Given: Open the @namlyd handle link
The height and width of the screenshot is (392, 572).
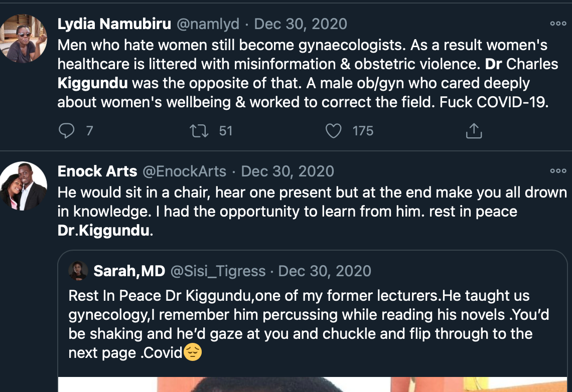Looking at the screenshot, I should [x=208, y=24].
